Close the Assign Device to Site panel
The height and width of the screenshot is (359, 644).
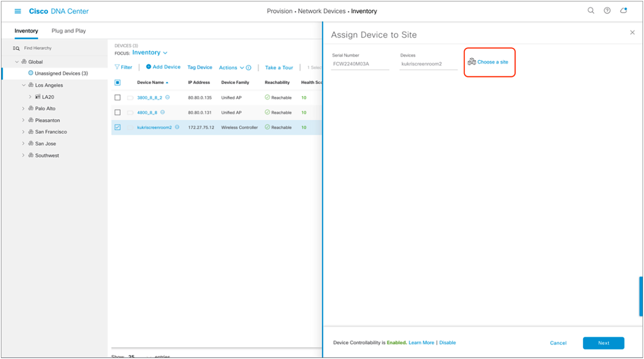pyautogui.click(x=632, y=32)
